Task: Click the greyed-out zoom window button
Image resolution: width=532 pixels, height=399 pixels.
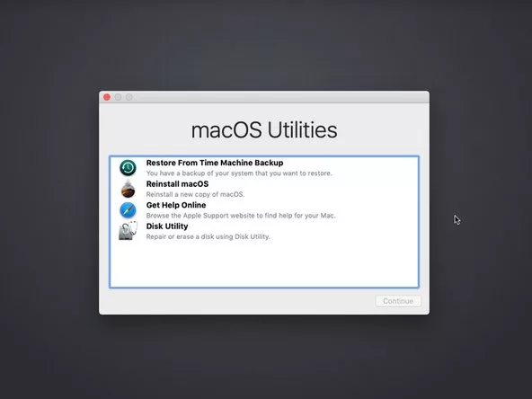Action: 129,97
